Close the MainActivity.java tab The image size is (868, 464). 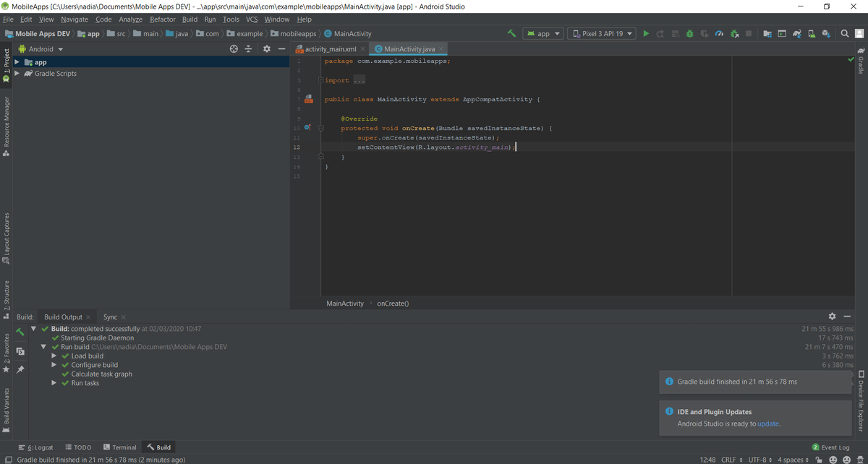tap(441, 49)
